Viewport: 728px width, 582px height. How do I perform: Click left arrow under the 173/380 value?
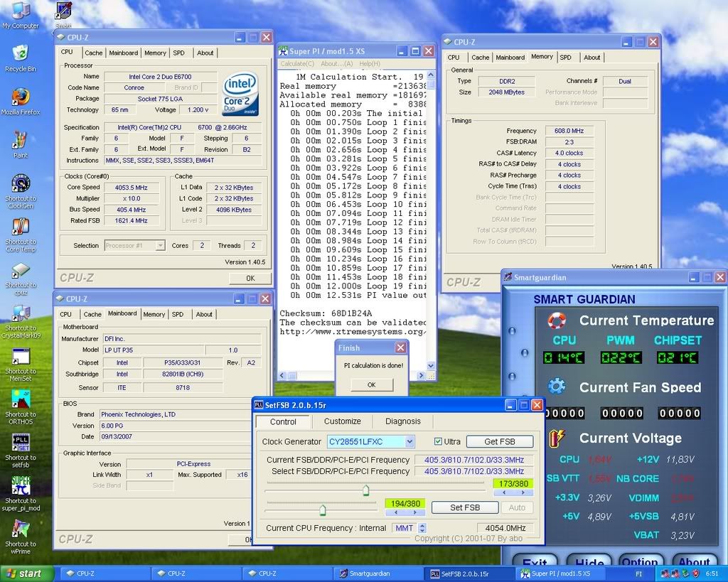click(x=503, y=492)
